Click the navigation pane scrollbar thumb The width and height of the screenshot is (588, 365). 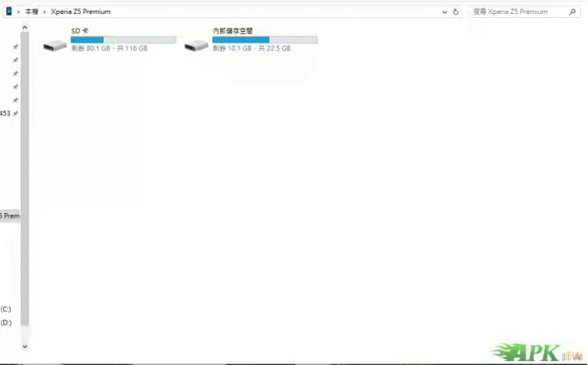tap(24, 179)
